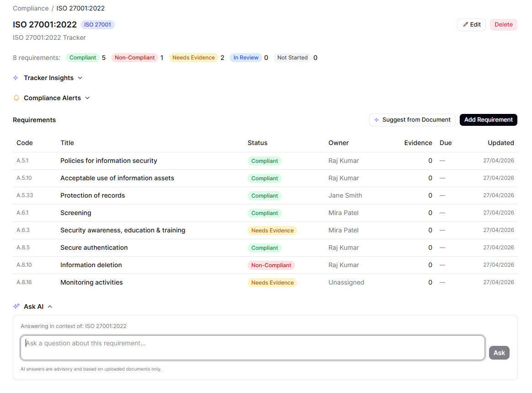The height and width of the screenshot is (393, 532).
Task: Click sparkle icon in Suggest from Document
Action: tap(376, 120)
